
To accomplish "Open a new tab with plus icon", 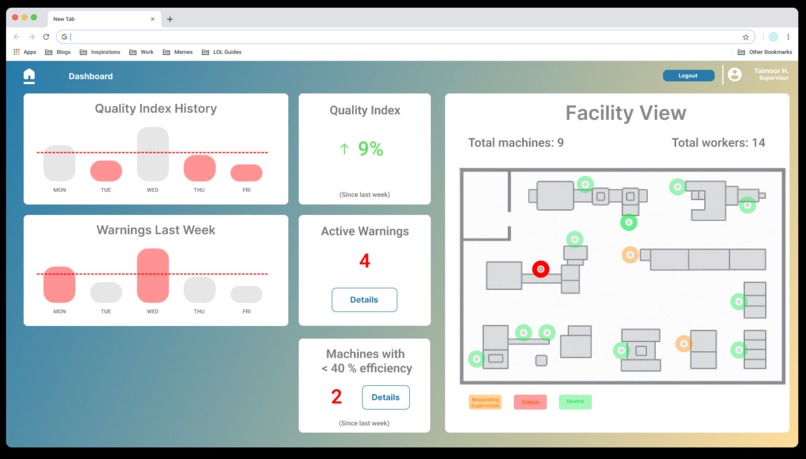I will (170, 20).
